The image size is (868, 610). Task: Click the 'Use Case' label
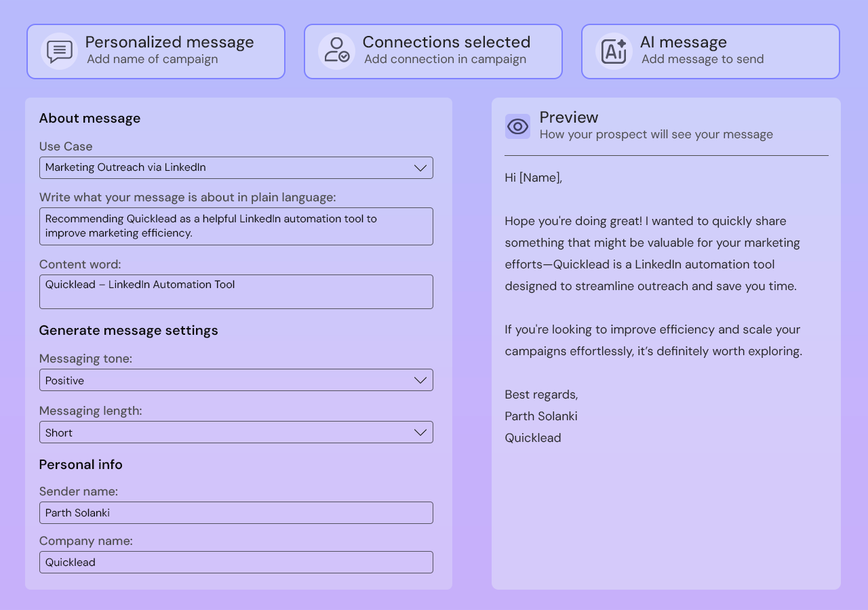tap(66, 146)
